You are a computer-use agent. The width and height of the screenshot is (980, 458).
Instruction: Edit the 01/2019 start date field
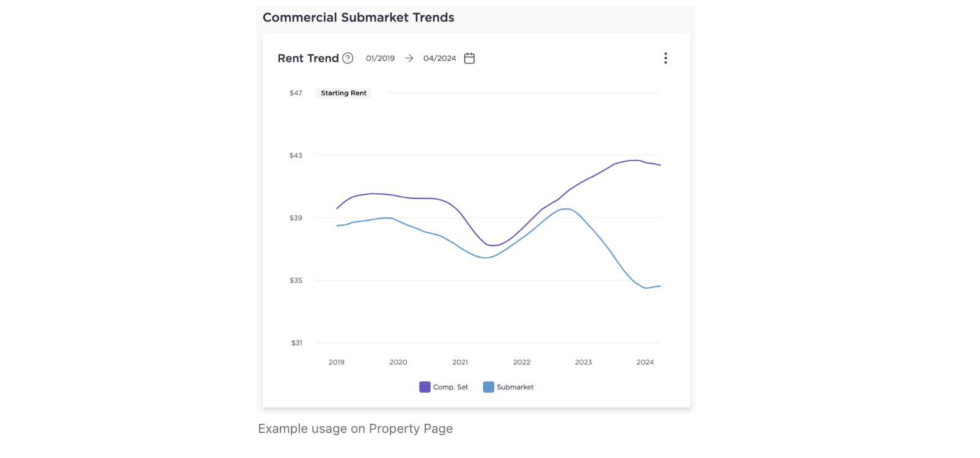tap(380, 58)
